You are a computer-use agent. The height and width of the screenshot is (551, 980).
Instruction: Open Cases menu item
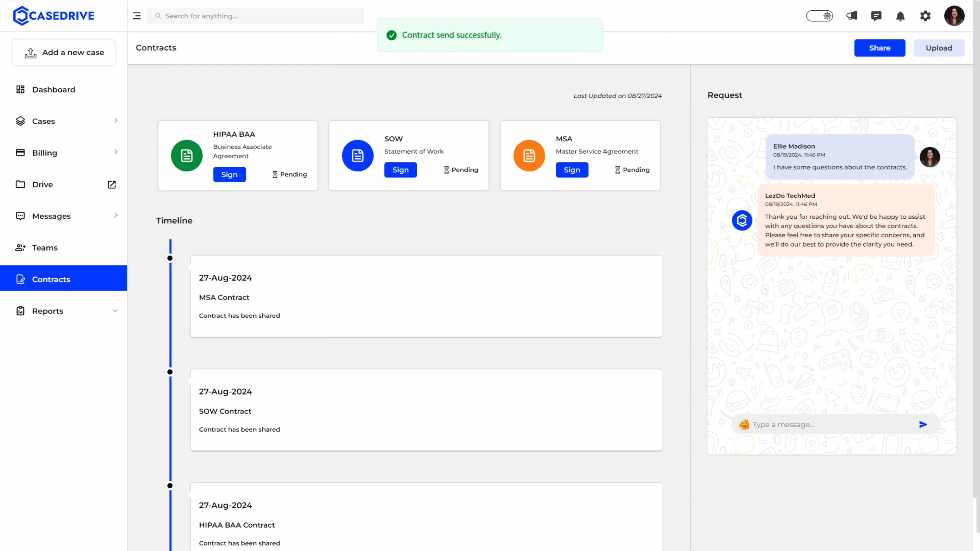point(64,121)
